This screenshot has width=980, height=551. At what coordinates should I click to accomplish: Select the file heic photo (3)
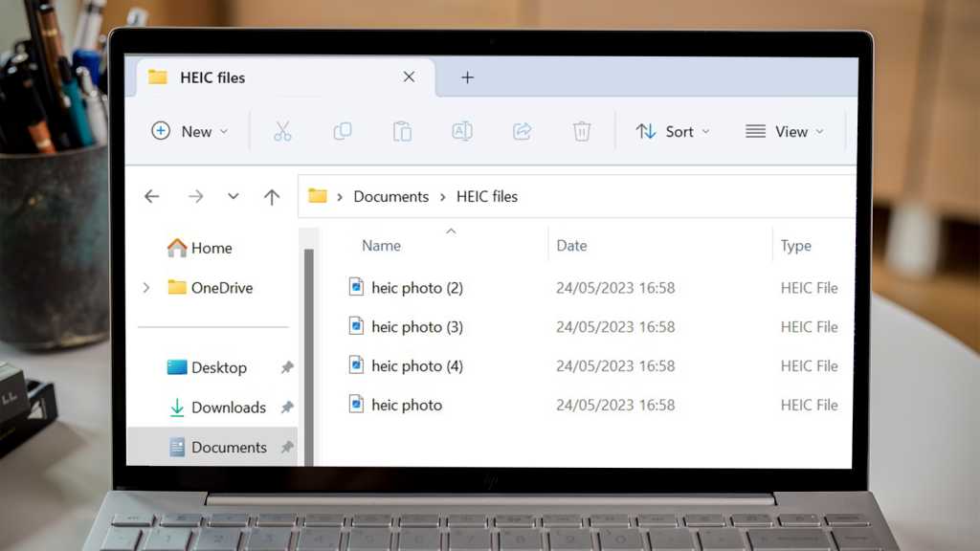[x=417, y=327]
